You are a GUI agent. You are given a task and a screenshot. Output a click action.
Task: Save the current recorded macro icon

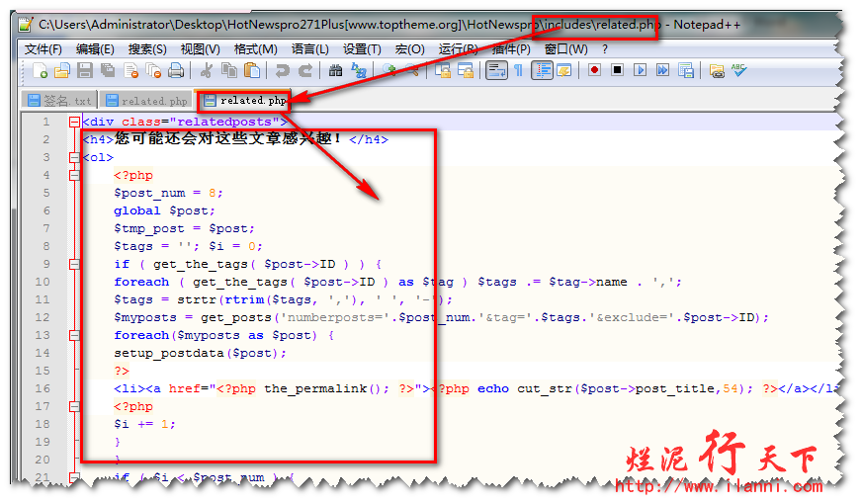685,70
